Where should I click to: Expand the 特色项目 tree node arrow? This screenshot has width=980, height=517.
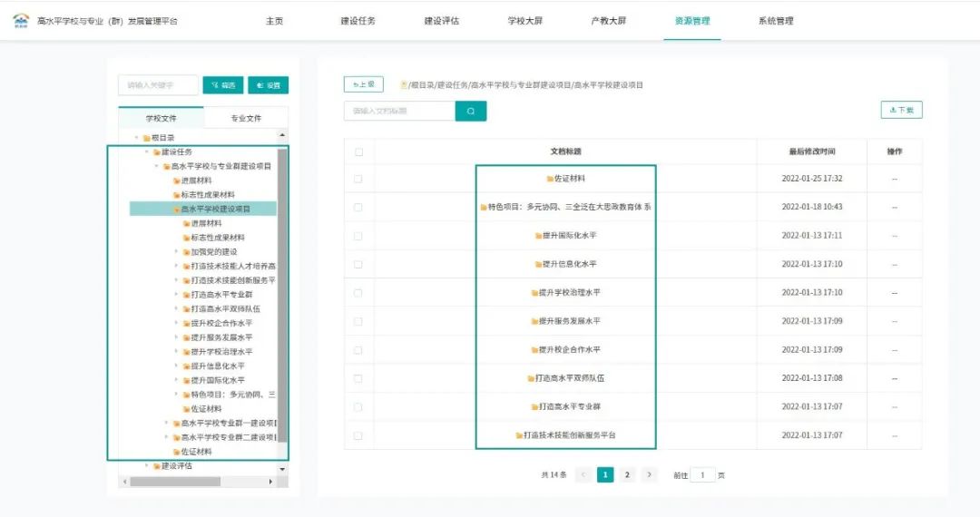[176, 395]
